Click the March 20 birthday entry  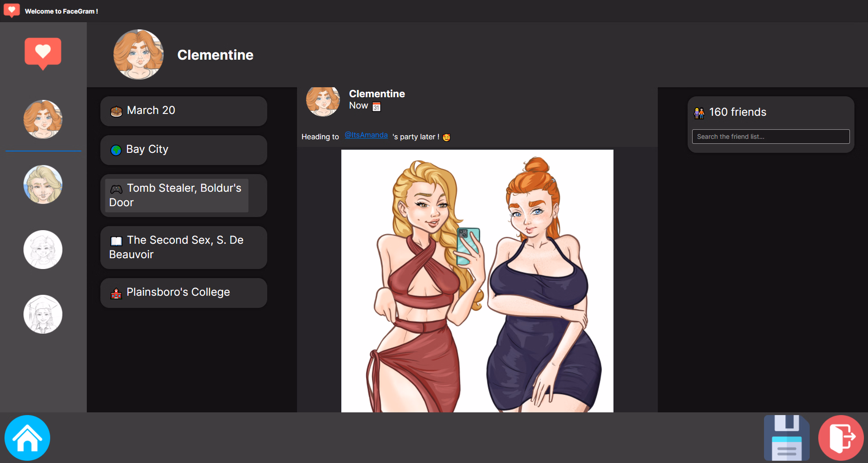coord(184,111)
